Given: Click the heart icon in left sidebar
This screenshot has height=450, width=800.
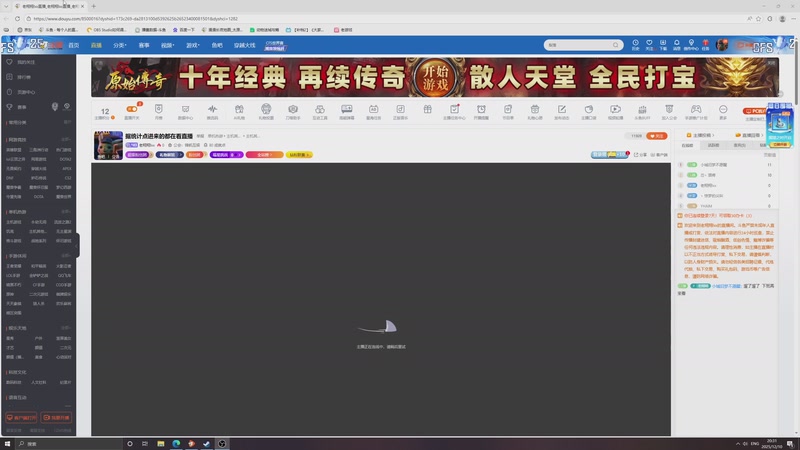Looking at the screenshot, I should [9, 62].
